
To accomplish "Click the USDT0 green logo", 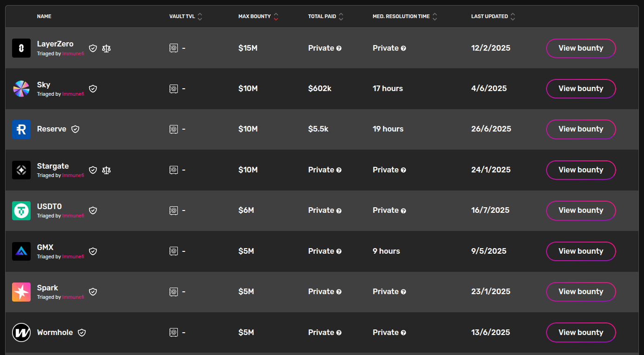I will coord(21,210).
